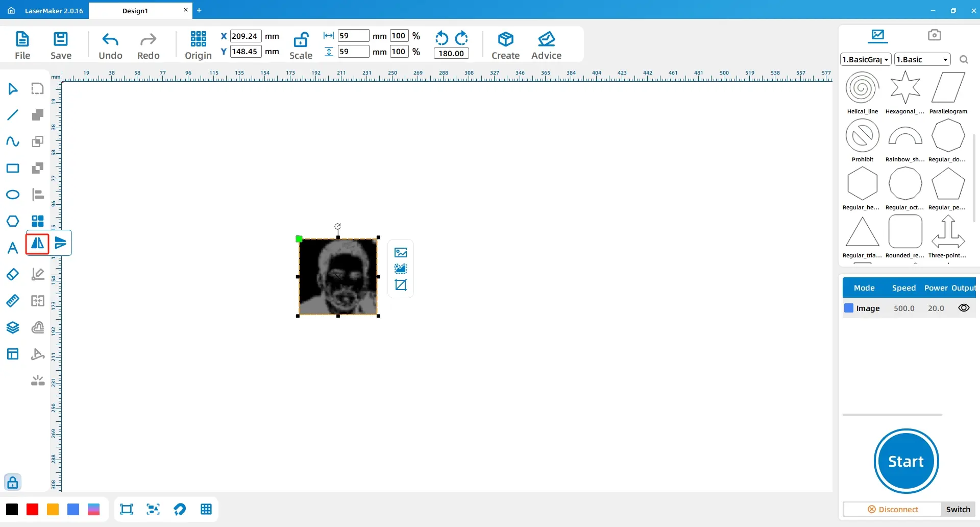Select the Design1 tab

(135, 11)
